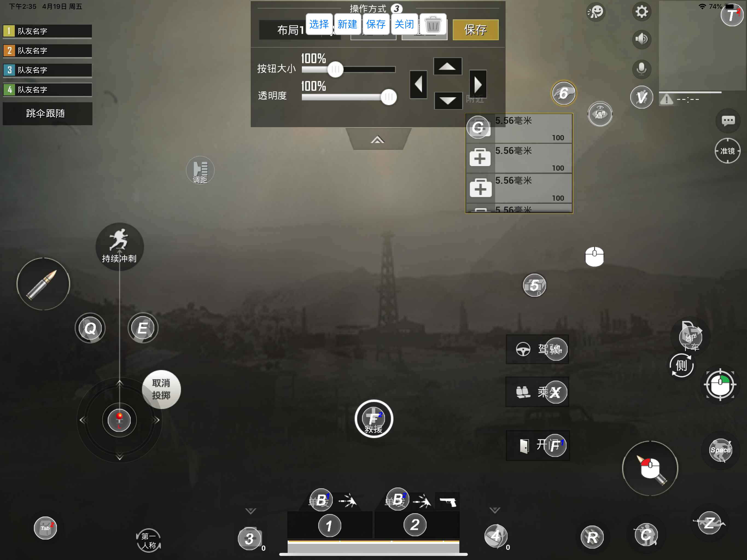Click the yellow 保存 save button

[475, 30]
